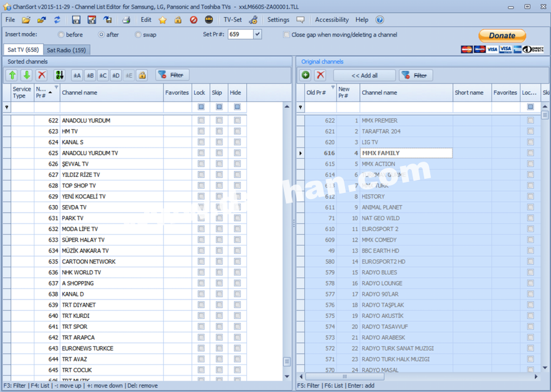Image resolution: width=551 pixels, height=392 pixels.
Task: Click the Short name column header
Action: [472, 92]
